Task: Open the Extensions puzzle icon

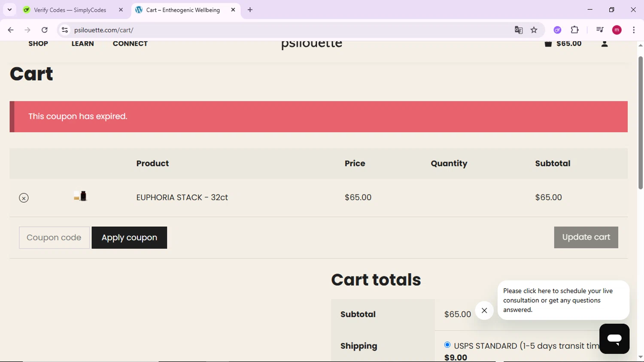Action: click(574, 30)
